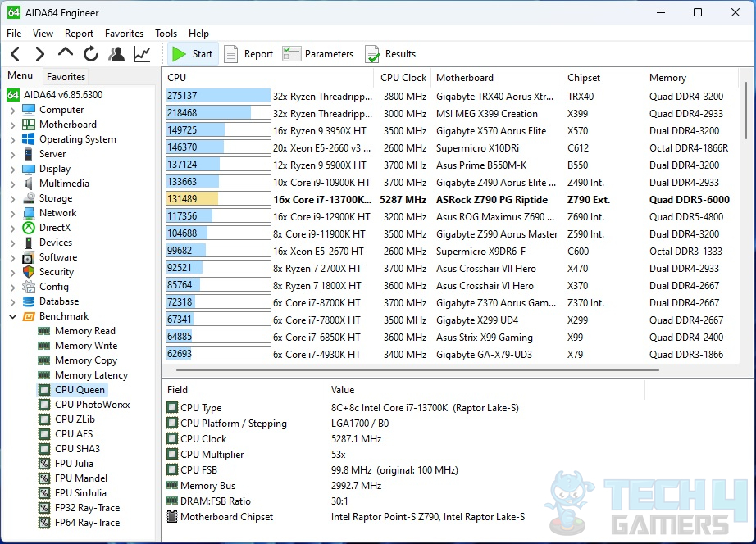Expand the Computer tree node
756x544 pixels.
coord(12,111)
